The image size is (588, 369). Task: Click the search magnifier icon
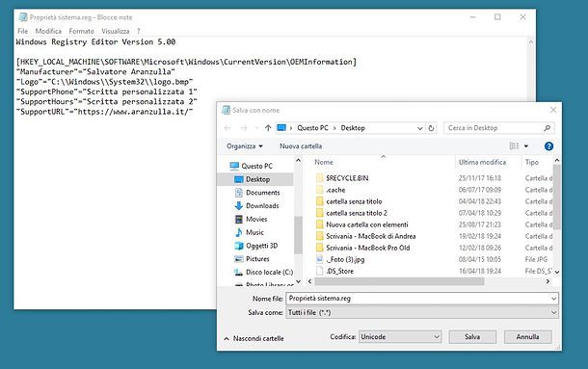(548, 128)
